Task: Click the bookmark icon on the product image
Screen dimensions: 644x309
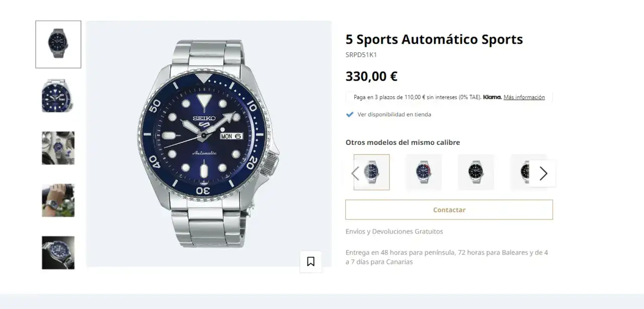Action: pos(310,262)
